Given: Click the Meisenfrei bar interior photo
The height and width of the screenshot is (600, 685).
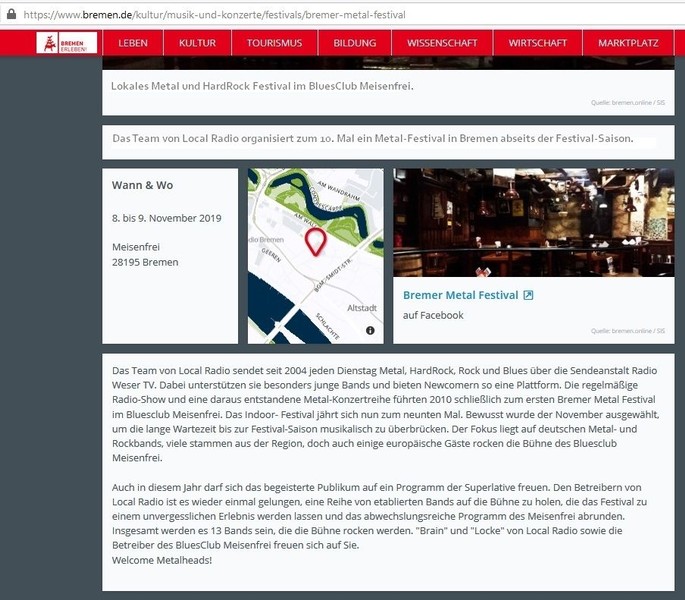Looking at the screenshot, I should click(533, 222).
